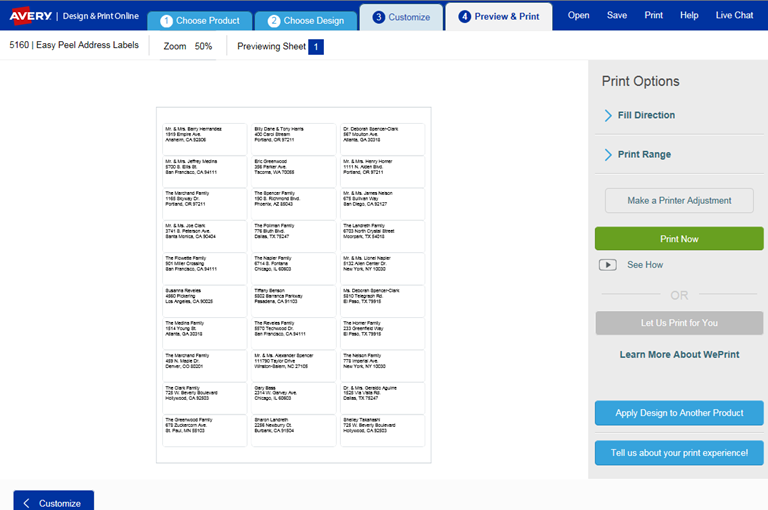The width and height of the screenshot is (768, 510).
Task: Click the back arrow on Customize button
Action: point(26,503)
